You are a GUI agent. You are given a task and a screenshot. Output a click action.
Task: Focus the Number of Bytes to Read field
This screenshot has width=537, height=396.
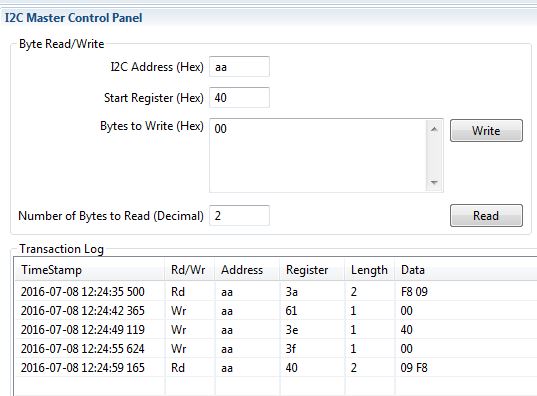pos(239,215)
